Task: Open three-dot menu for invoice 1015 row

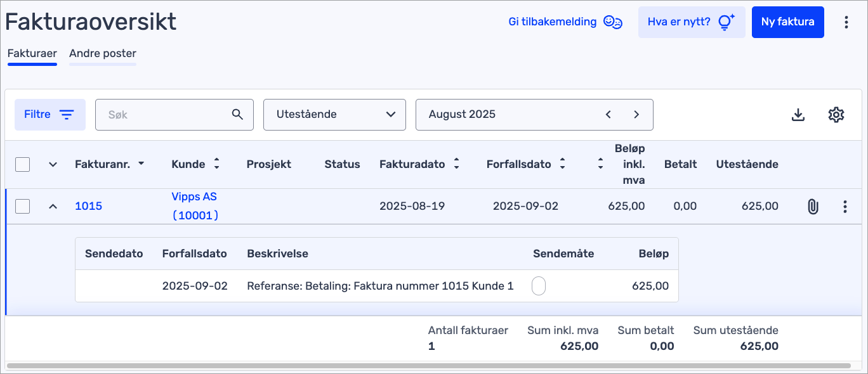Action: [x=845, y=207]
